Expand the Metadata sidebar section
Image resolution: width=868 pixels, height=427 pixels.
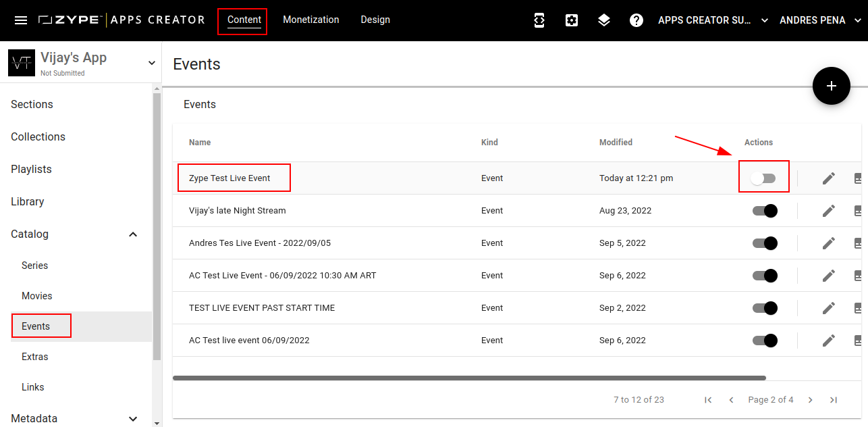click(133, 419)
